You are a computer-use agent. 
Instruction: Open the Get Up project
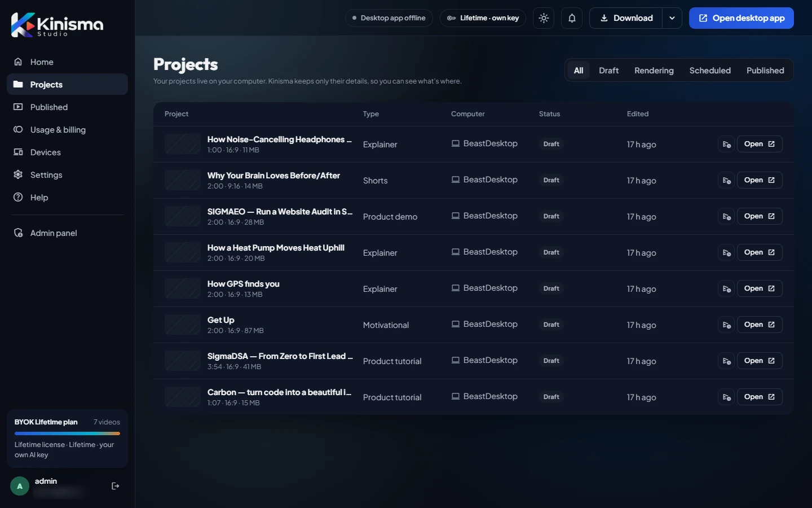(760, 325)
